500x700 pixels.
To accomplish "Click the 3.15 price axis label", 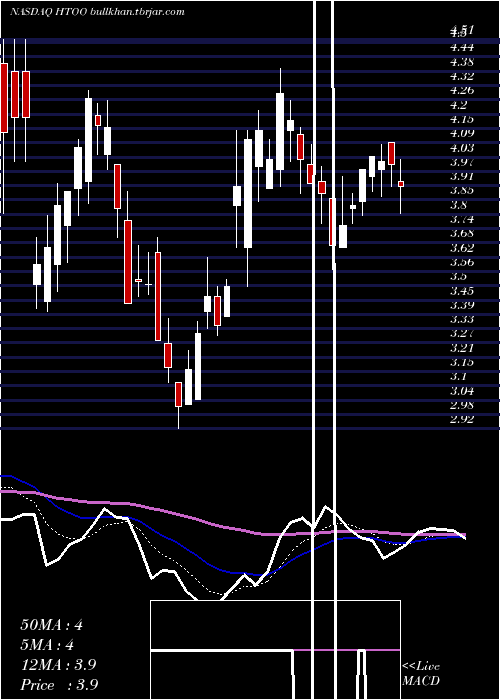I will 462,362.
